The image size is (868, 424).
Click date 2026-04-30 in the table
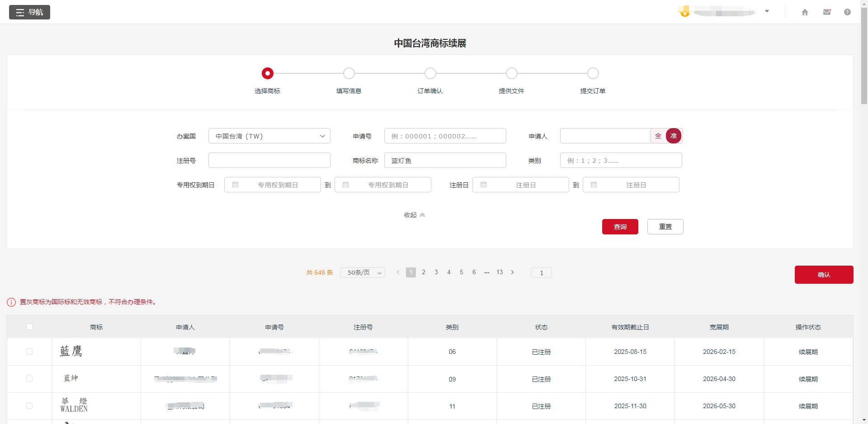(719, 379)
